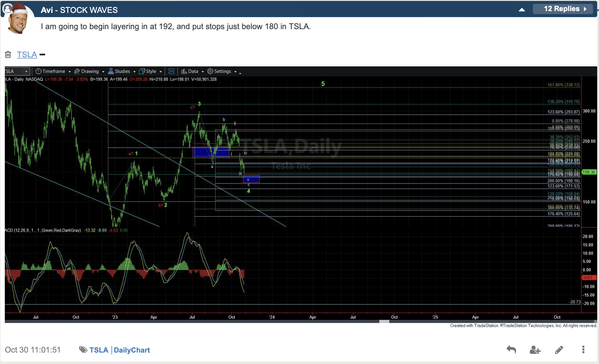599x364 pixels.
Task: Collapse the TSLA chart with minus toggle
Action: pos(42,55)
